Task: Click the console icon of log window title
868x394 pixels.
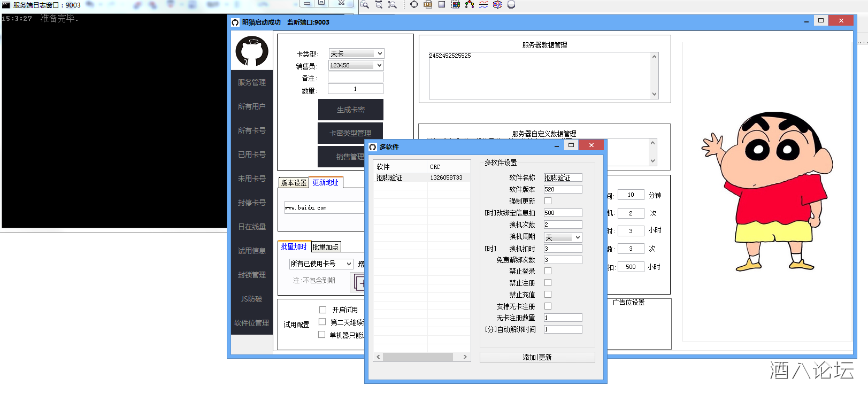Action: pyautogui.click(x=6, y=5)
